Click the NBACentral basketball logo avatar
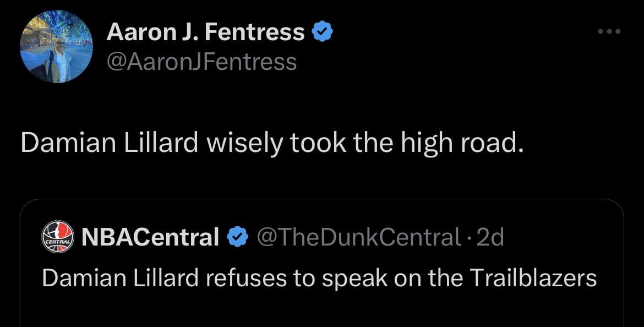Viewport: 644px width, 327px height. [58, 237]
